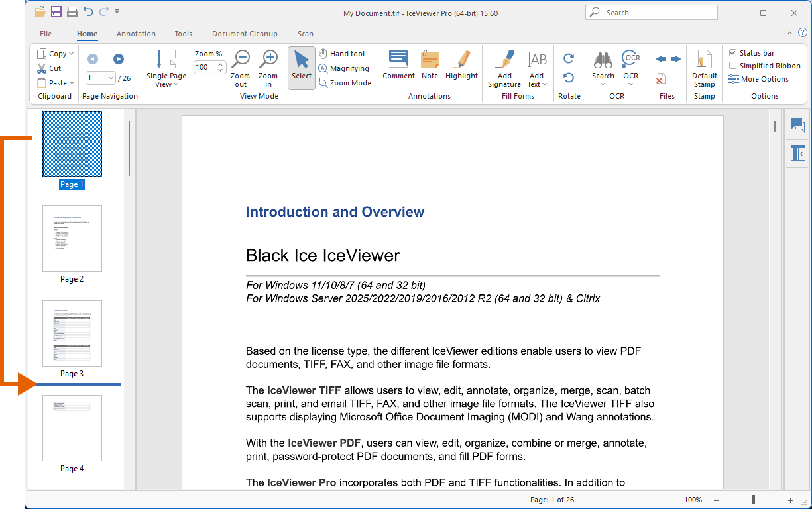Go to previous file with left arrow

pyautogui.click(x=661, y=59)
